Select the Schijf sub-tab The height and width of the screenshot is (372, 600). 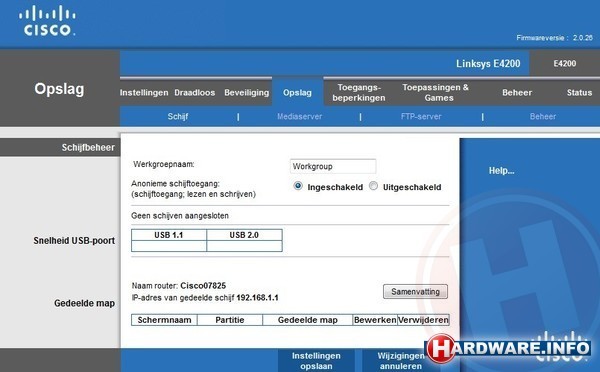(x=178, y=117)
